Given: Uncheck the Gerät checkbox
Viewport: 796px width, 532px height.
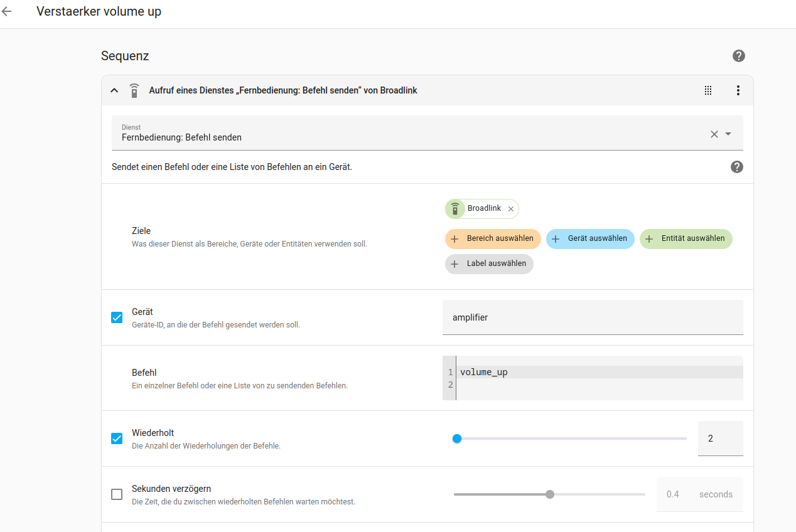Looking at the screenshot, I should pos(117,317).
